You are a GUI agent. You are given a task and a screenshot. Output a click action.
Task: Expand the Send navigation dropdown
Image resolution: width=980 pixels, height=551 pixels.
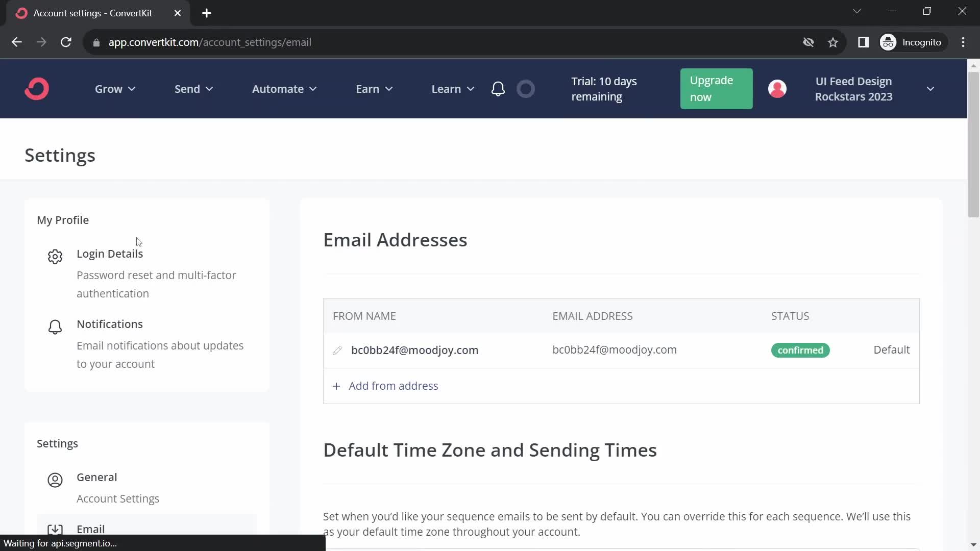pyautogui.click(x=194, y=89)
